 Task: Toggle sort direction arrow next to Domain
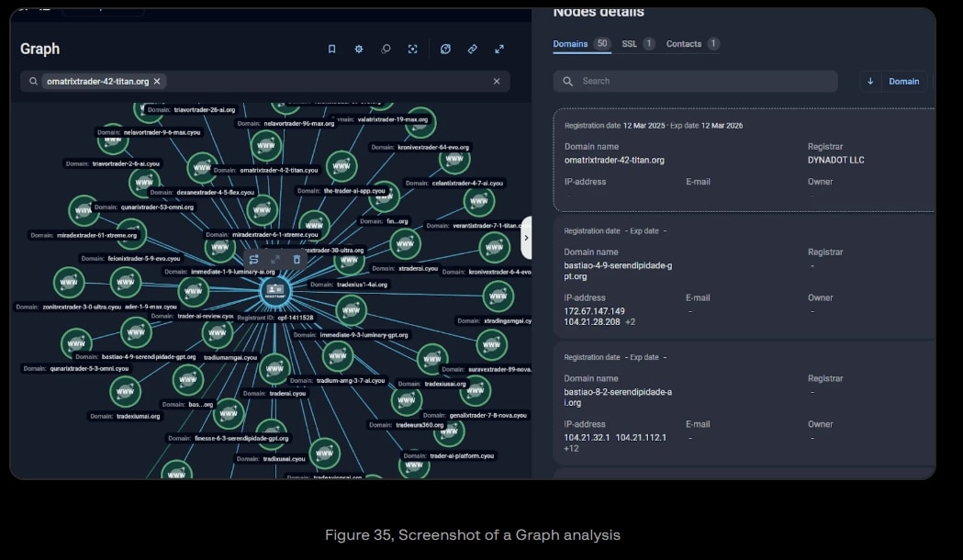(x=870, y=82)
